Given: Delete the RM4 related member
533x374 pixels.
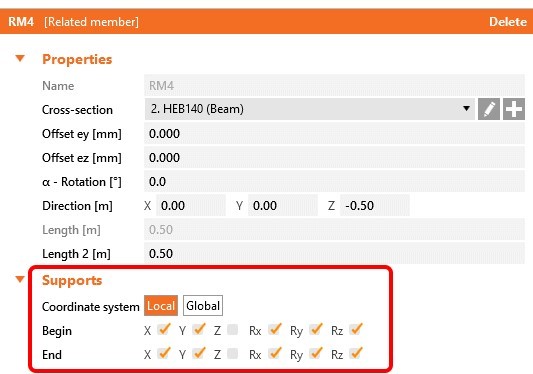Looking at the screenshot, I should tap(508, 22).
